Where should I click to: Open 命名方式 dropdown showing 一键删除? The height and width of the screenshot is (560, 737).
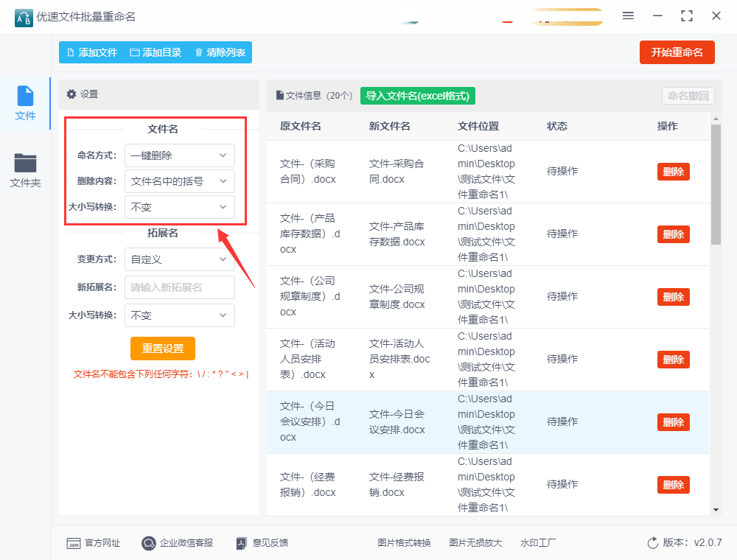point(180,155)
